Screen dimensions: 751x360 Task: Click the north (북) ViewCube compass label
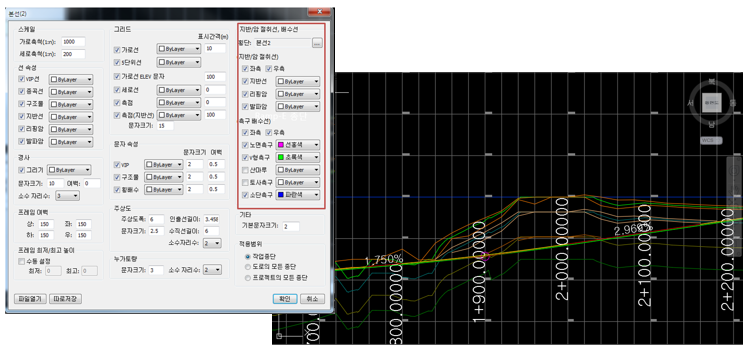(712, 82)
